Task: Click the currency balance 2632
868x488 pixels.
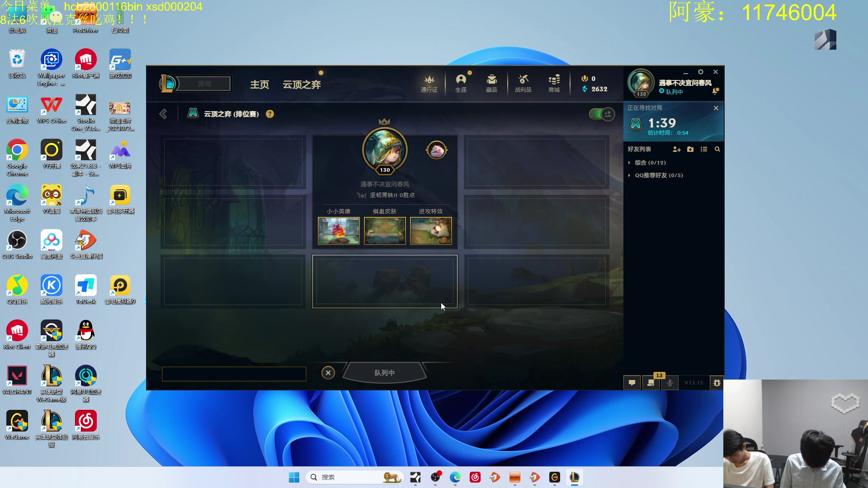Action: (x=594, y=89)
